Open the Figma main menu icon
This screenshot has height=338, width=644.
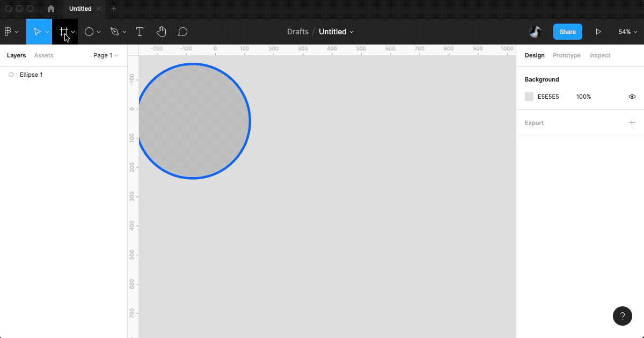[8, 32]
